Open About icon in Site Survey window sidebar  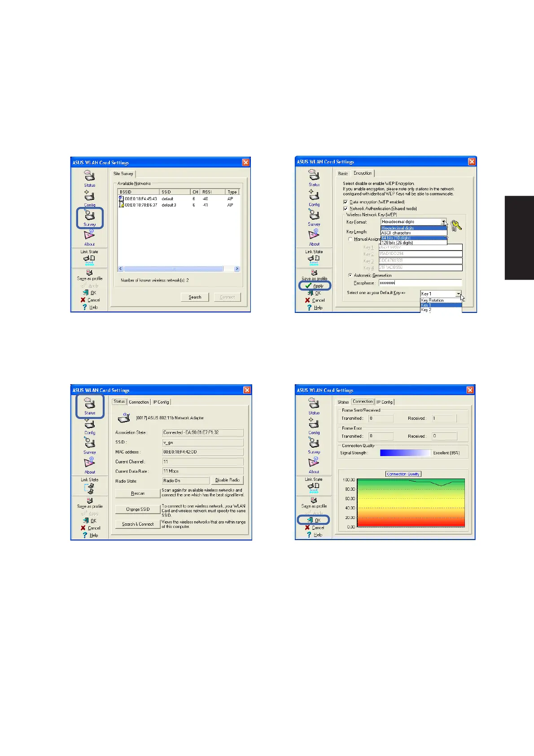click(89, 235)
